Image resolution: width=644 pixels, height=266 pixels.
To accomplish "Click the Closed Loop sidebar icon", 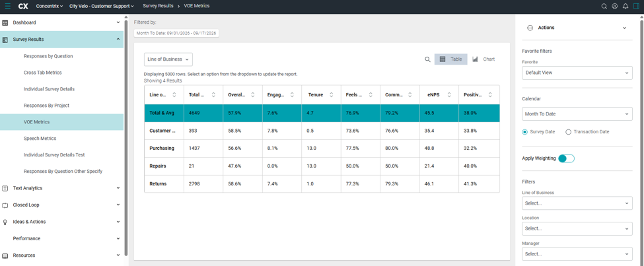I will pyautogui.click(x=5, y=205).
